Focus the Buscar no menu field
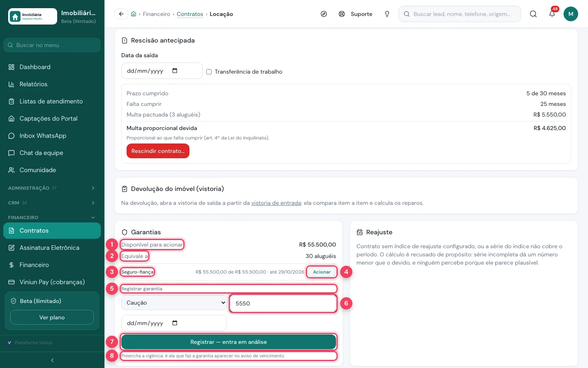Screen dimensions: 588x368 coord(52,45)
